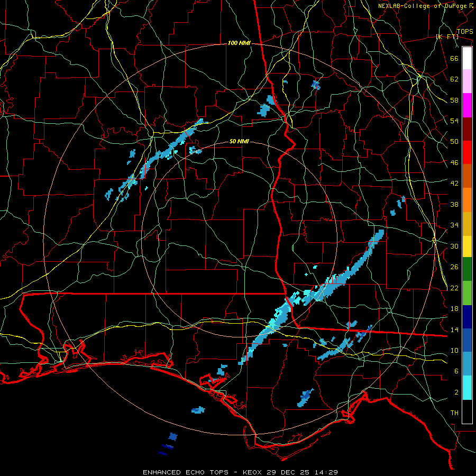476x476 pixels.
Task: Click the 66 value on legend scale
Action: (454, 58)
